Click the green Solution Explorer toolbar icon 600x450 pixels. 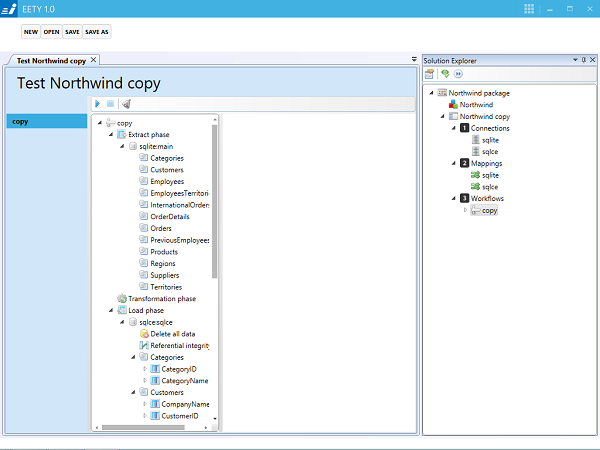click(x=445, y=73)
